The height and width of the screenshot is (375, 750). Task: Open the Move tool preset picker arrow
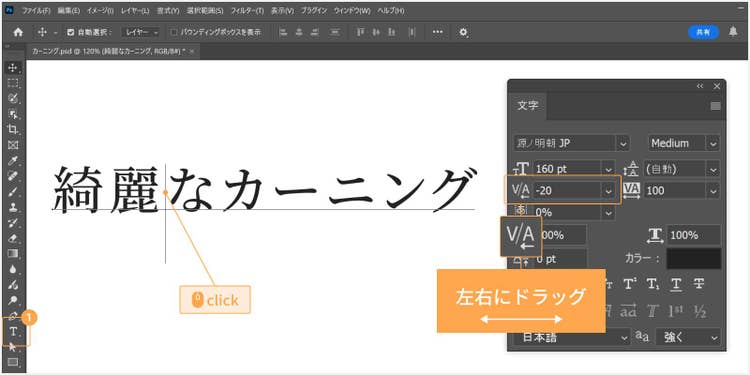point(55,33)
